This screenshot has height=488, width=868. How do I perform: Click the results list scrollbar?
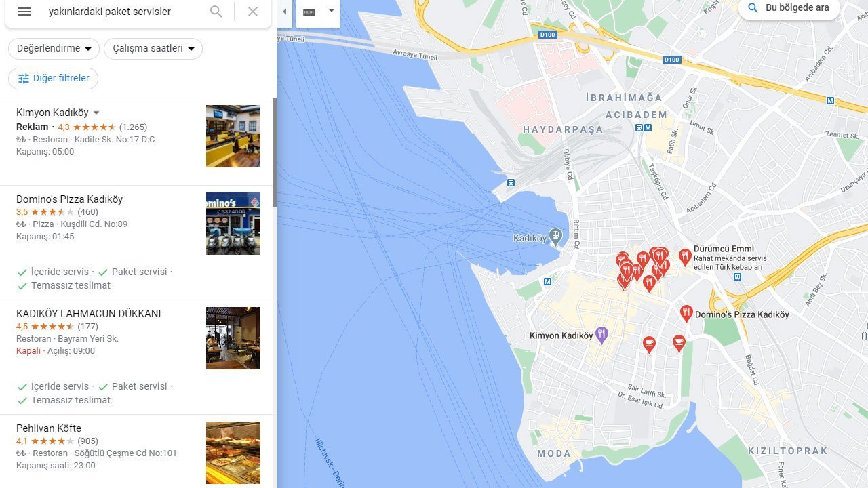coord(274,152)
